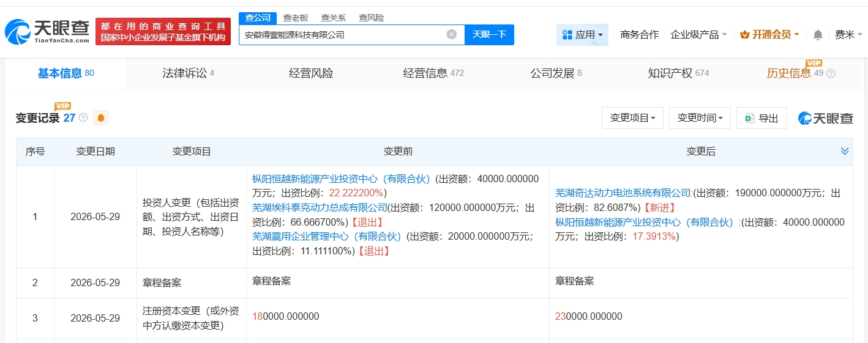868x343 pixels.
Task: Click the help icon beside 历史信息 49
Action: coord(831,73)
